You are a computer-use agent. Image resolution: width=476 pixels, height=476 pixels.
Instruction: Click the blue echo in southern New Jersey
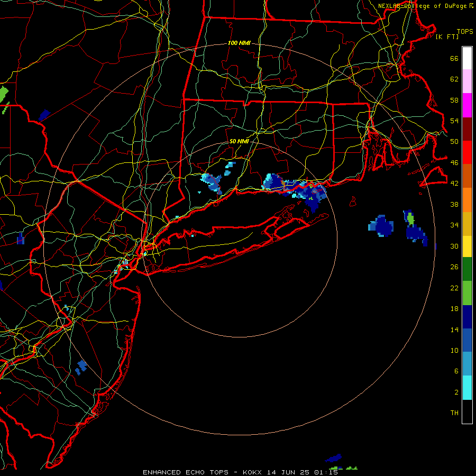[x=81, y=367]
